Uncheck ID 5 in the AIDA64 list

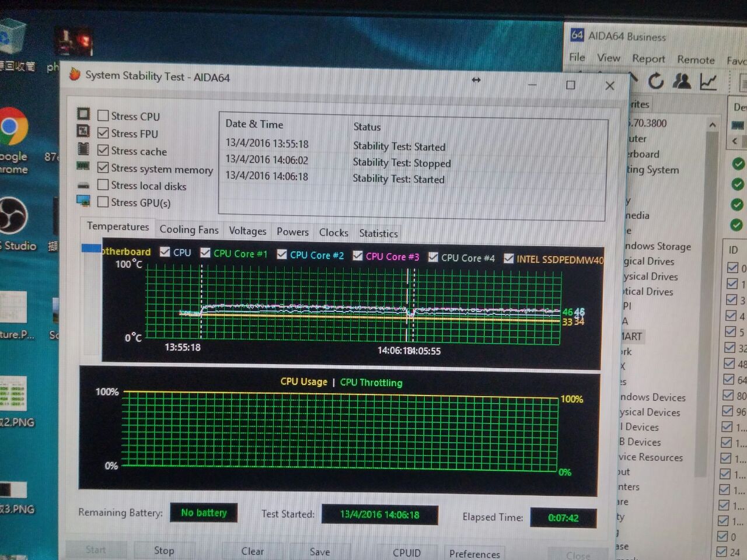pyautogui.click(x=730, y=331)
